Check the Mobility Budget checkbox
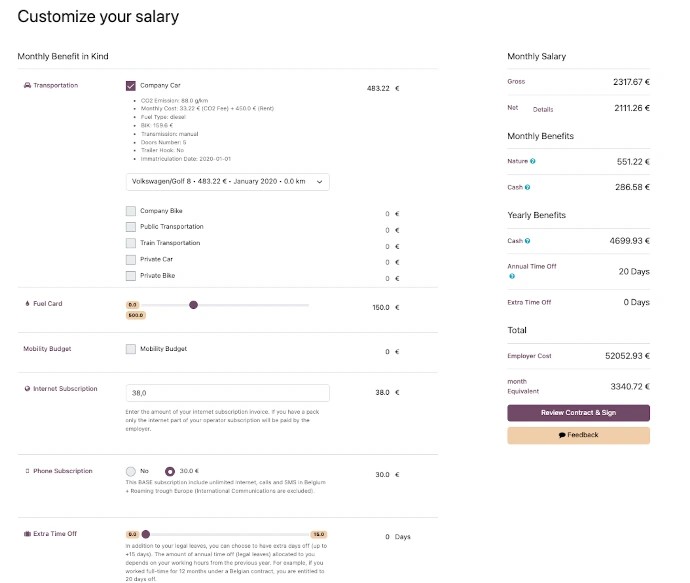 131,349
